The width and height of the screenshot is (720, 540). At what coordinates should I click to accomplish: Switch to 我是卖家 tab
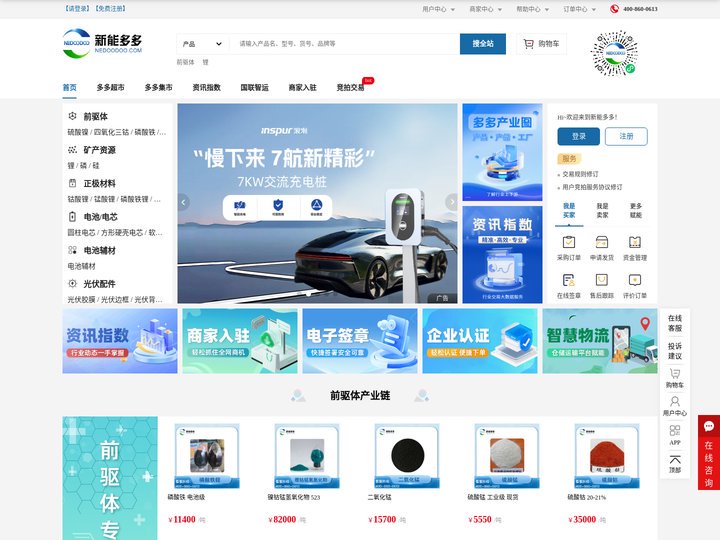[x=602, y=211]
